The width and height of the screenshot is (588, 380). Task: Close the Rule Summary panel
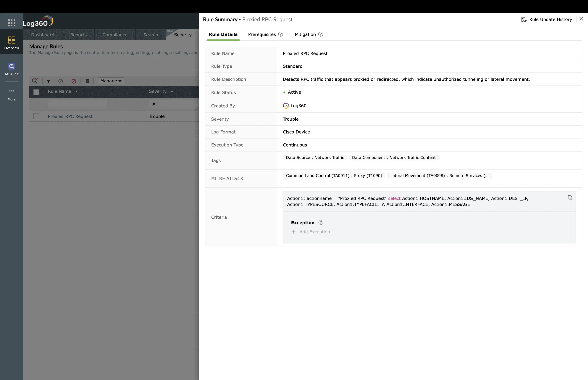click(581, 19)
